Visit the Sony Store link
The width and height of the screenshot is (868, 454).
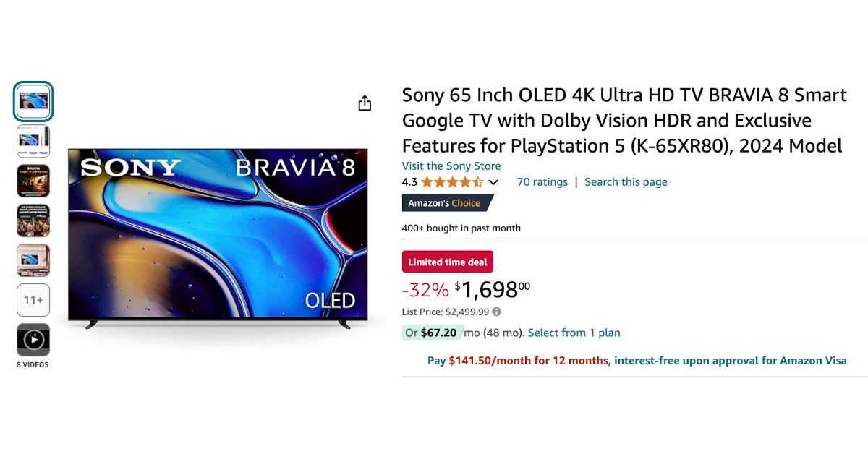click(451, 166)
